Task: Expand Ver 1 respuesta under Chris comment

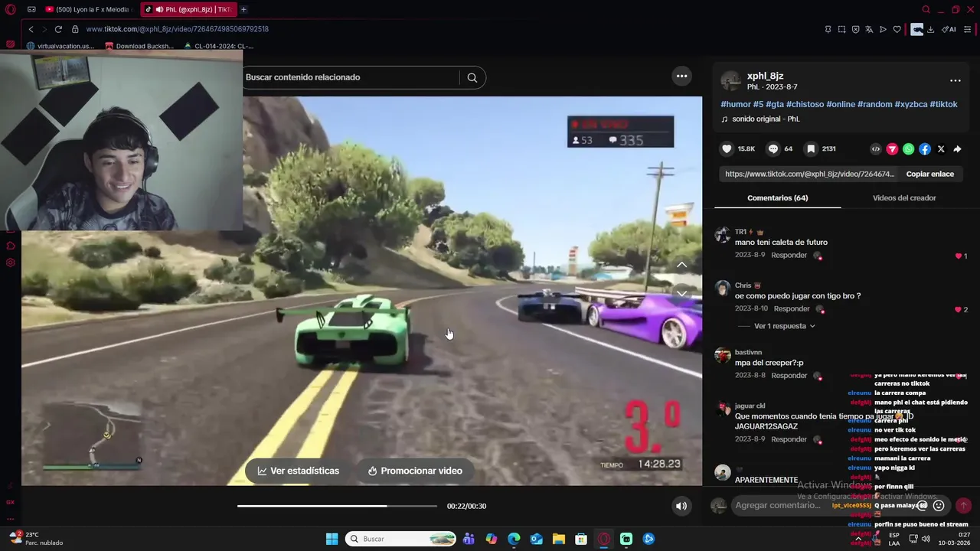Action: [785, 326]
